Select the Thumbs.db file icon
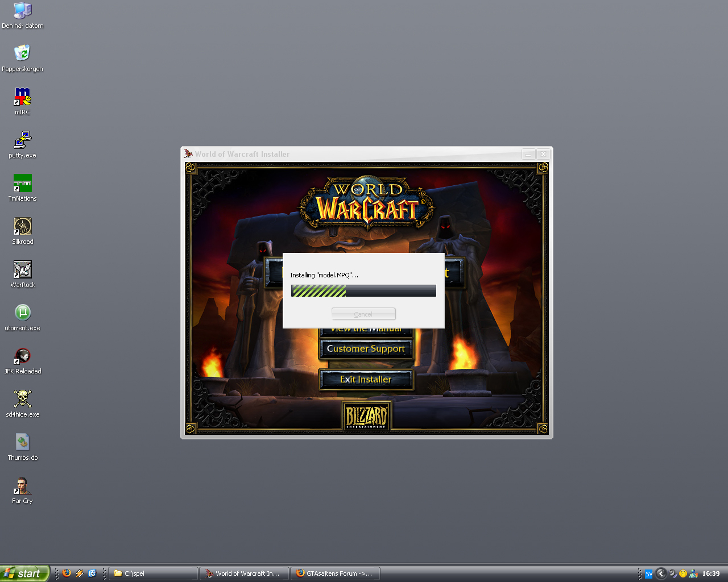This screenshot has width=728, height=582. pos(22,447)
